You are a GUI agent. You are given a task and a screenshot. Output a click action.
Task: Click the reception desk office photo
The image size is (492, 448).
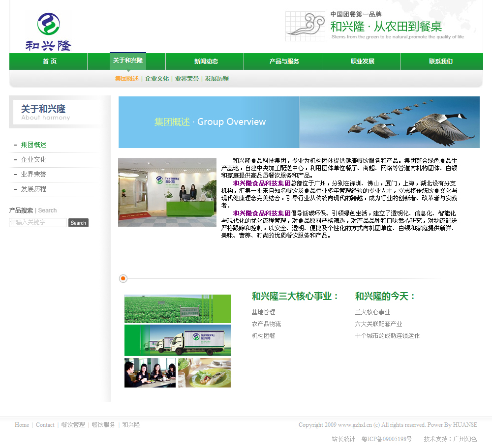167,192
